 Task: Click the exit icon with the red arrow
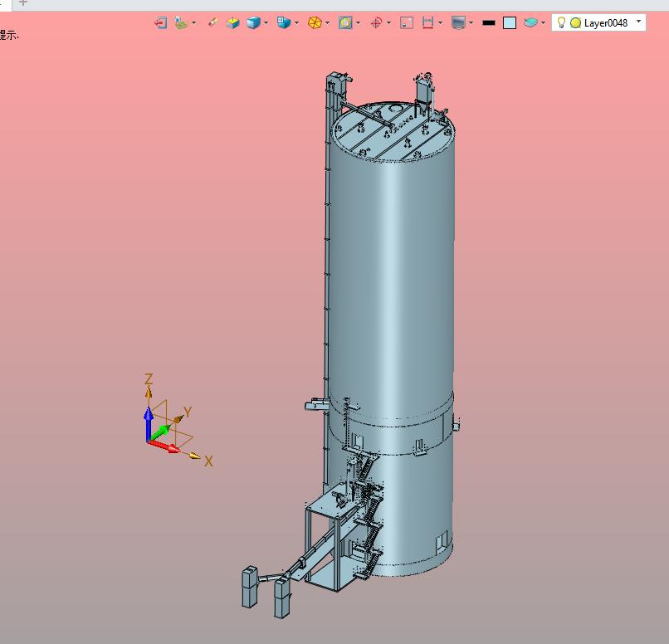click(160, 22)
